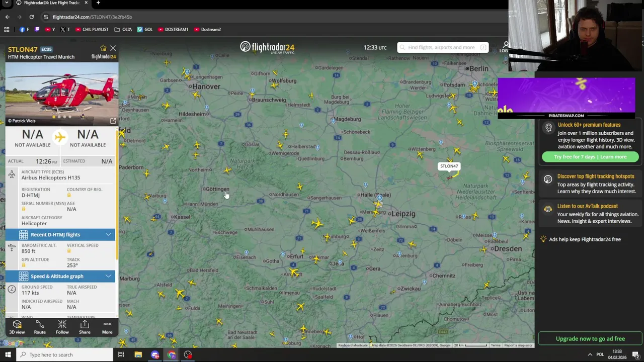Click the Flightradar24 logo on map
This screenshot has height=362, width=644.
click(x=267, y=47)
